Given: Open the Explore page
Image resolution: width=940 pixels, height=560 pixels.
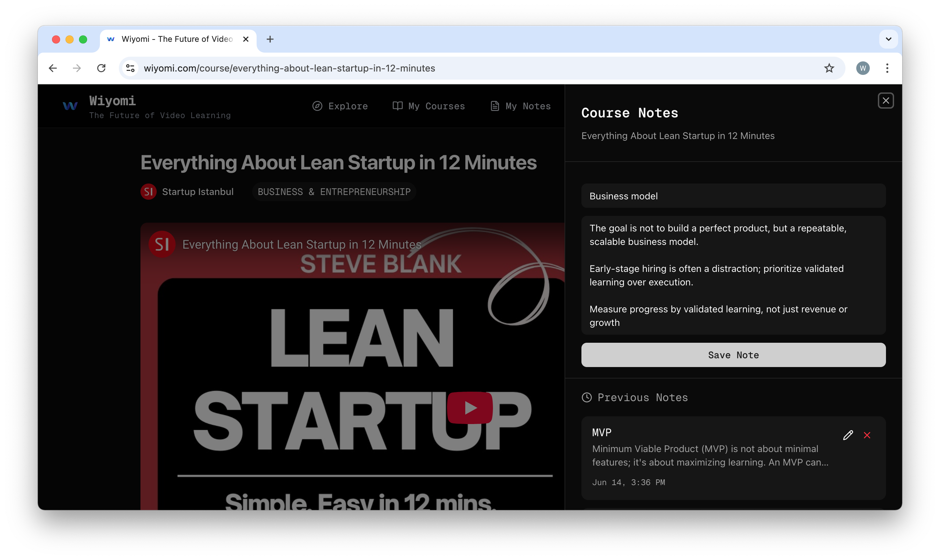Looking at the screenshot, I should 340,106.
